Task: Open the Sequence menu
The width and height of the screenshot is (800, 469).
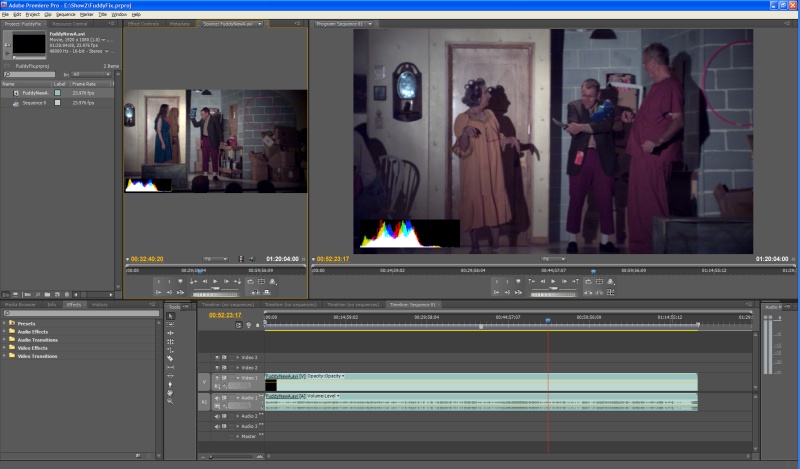Action: 65,14
